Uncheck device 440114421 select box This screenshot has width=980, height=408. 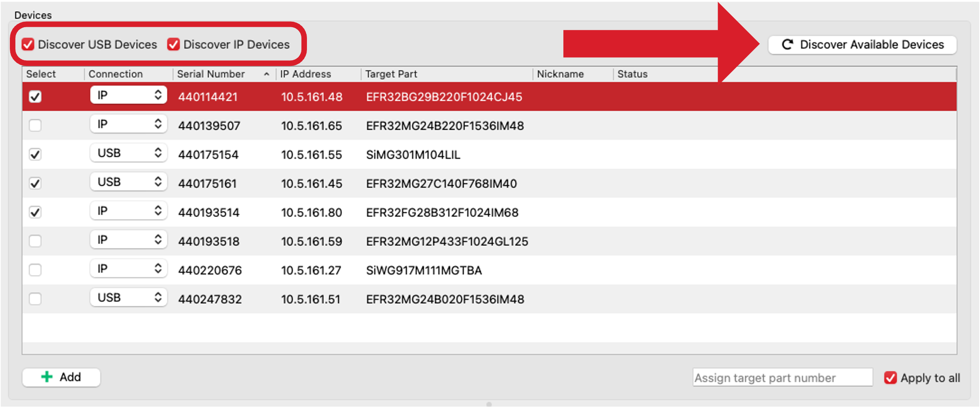pyautogui.click(x=35, y=97)
